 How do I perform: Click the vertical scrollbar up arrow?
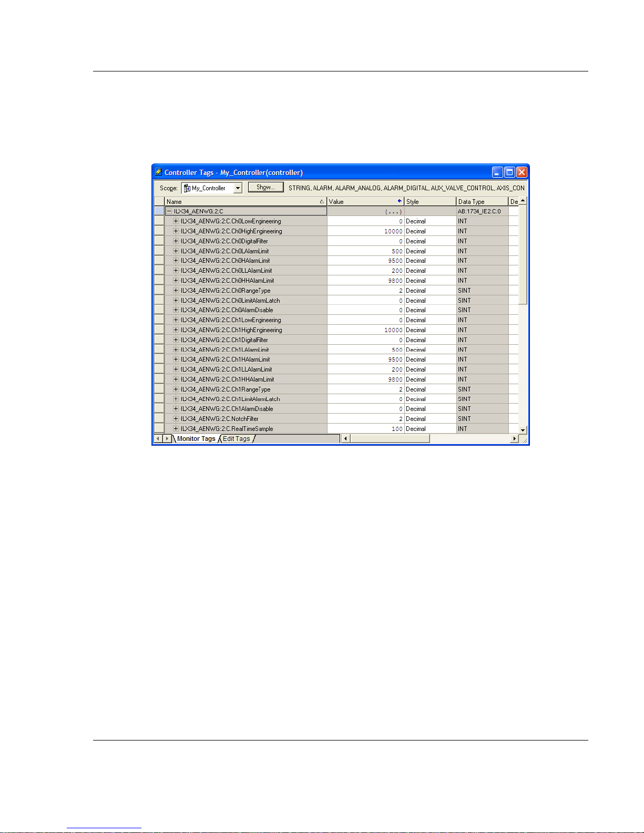coord(523,201)
